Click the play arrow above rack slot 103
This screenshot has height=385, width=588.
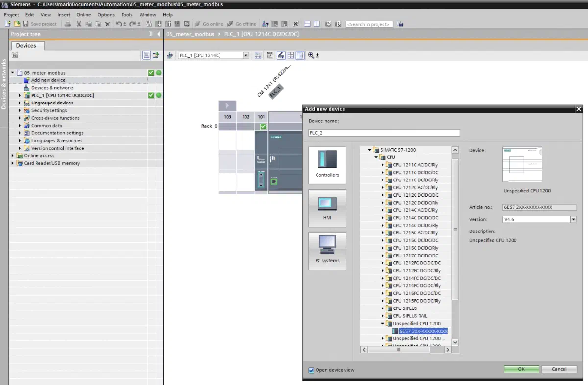[227, 106]
